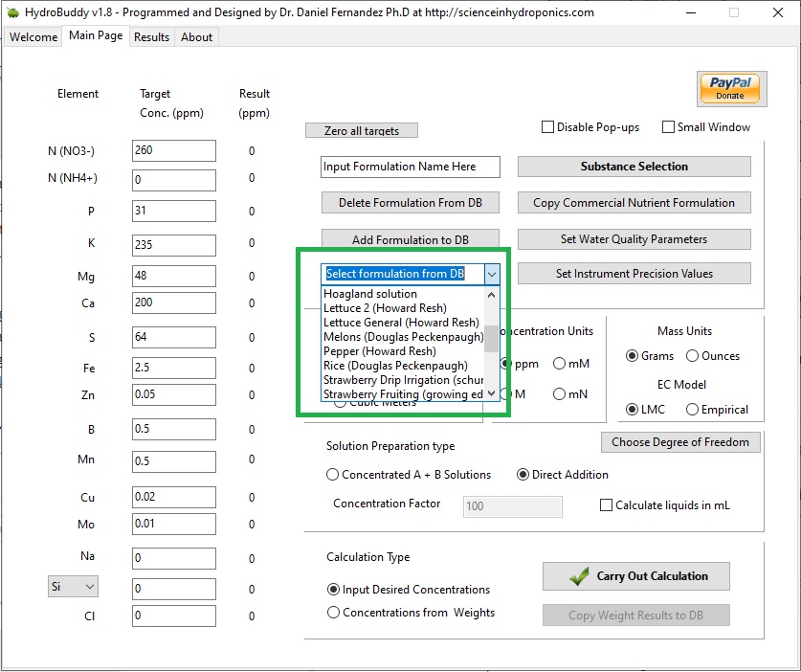Viewport: 801px width, 672px height.
Task: Open the About tab
Action: (196, 37)
